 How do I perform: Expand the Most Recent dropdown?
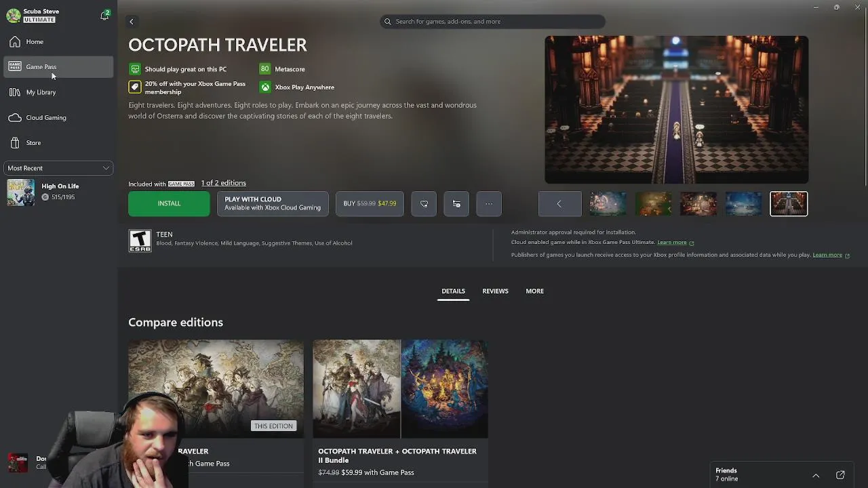(x=58, y=168)
